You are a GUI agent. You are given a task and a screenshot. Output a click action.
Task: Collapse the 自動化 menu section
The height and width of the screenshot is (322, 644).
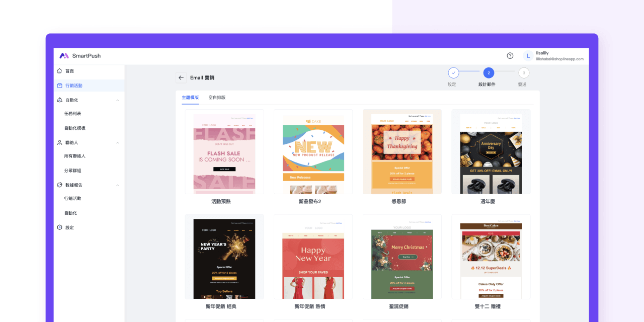coord(118,100)
